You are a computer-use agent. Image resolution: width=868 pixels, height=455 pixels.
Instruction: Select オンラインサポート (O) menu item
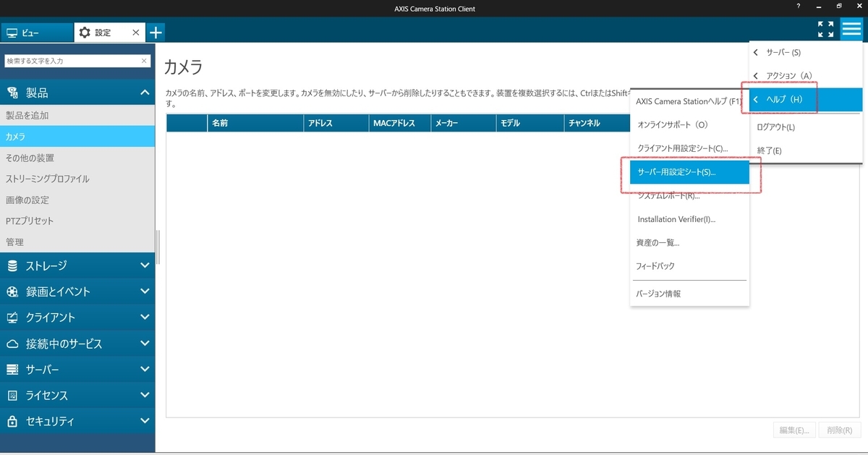click(x=689, y=125)
